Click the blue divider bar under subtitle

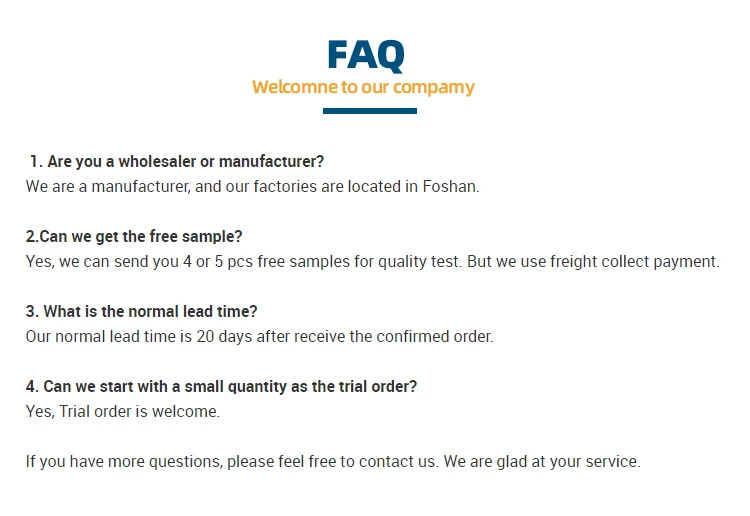coord(369,111)
